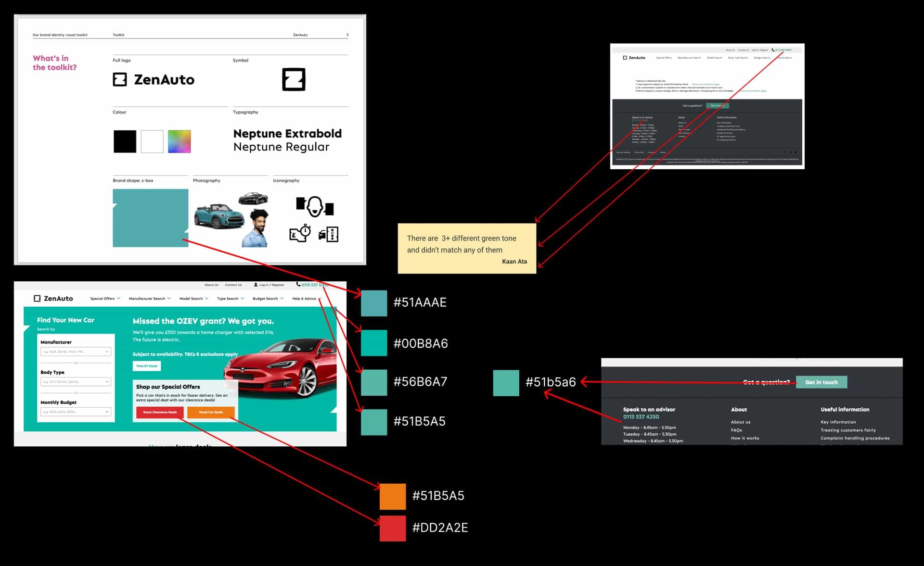
Task: Click the Neptune Regular typography text
Action: (x=282, y=147)
